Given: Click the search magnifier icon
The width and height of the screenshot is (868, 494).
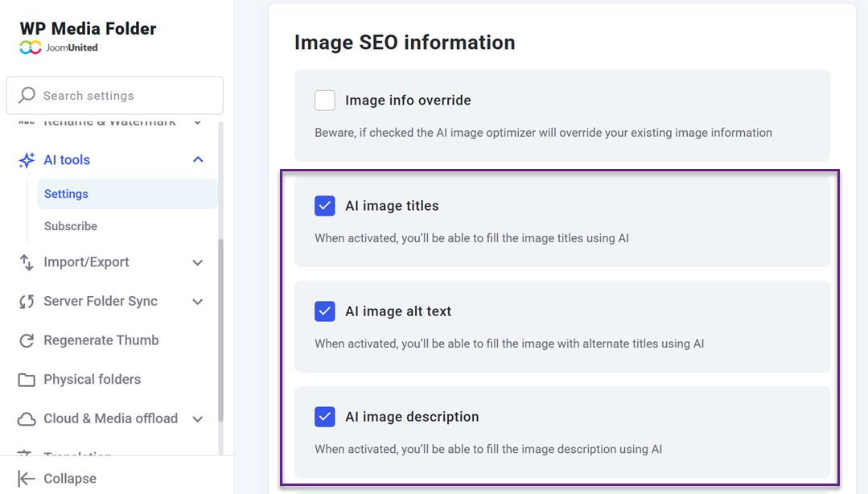Looking at the screenshot, I should point(27,95).
